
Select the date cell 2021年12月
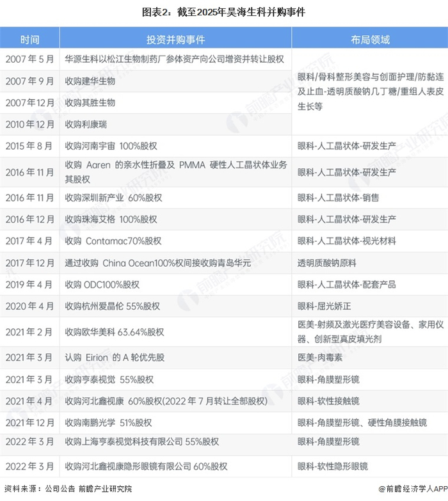pyautogui.click(x=29, y=423)
